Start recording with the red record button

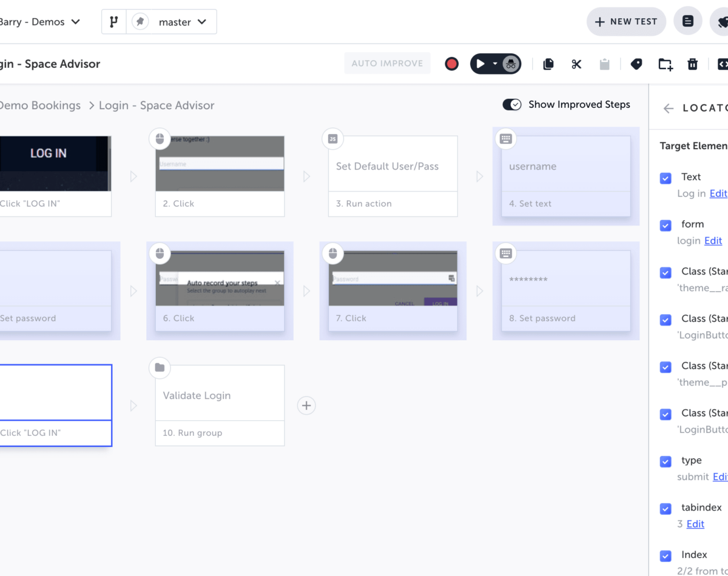tap(451, 63)
